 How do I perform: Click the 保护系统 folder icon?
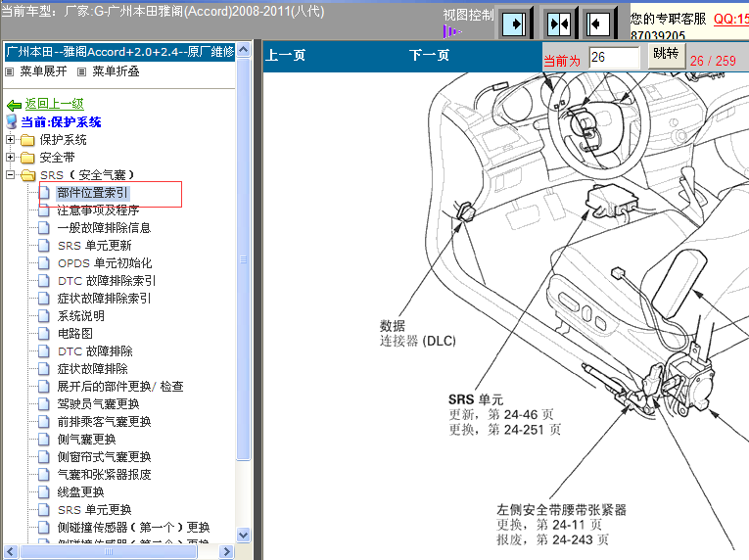tap(27, 140)
